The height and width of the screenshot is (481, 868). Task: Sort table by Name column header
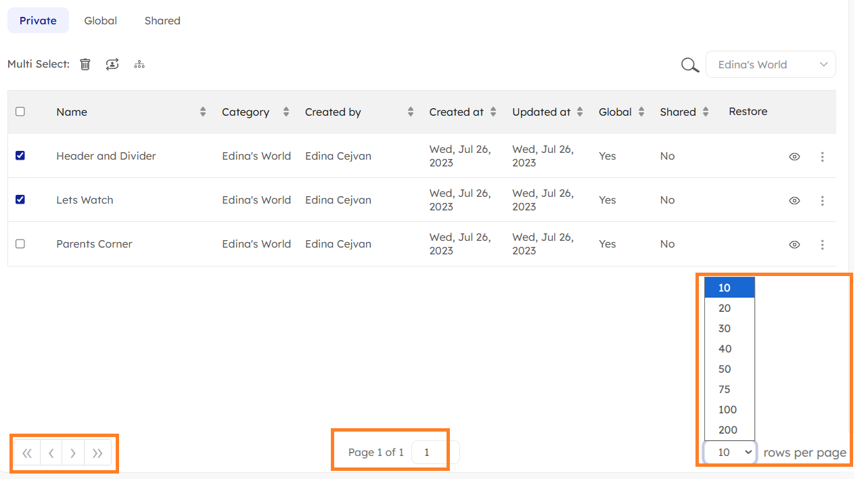(72, 112)
